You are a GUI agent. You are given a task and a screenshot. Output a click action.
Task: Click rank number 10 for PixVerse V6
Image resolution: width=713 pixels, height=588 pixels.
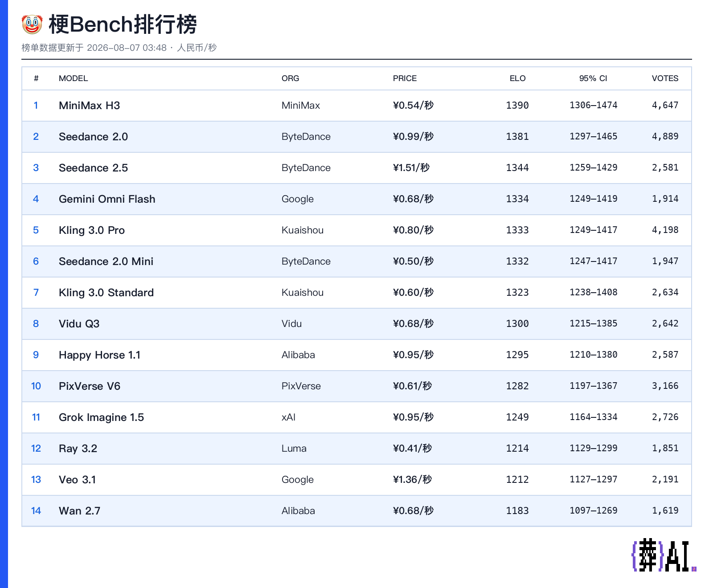36,386
